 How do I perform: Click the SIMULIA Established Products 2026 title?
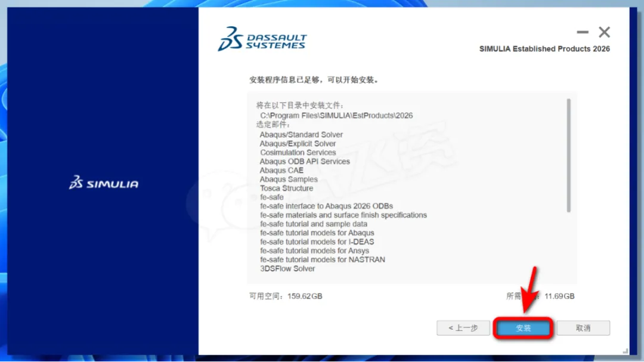click(544, 49)
